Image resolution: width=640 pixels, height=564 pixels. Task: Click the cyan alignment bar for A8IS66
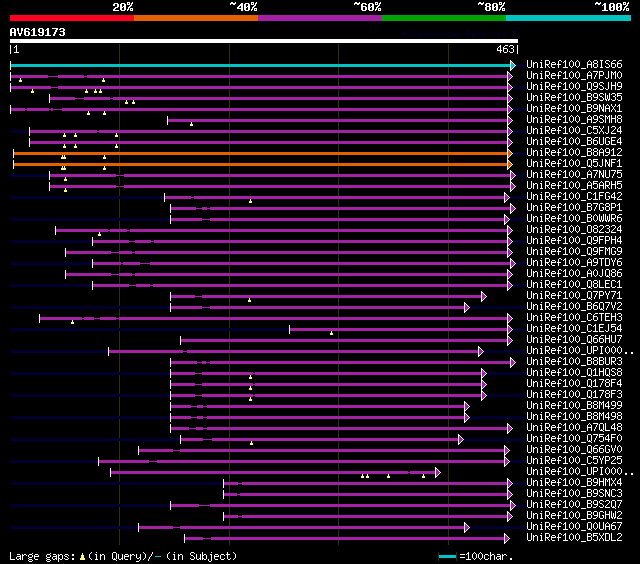click(x=261, y=65)
